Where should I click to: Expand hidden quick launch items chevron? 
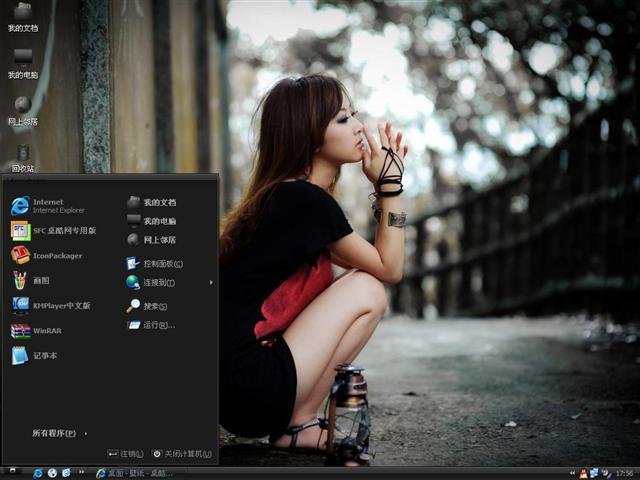(81, 472)
